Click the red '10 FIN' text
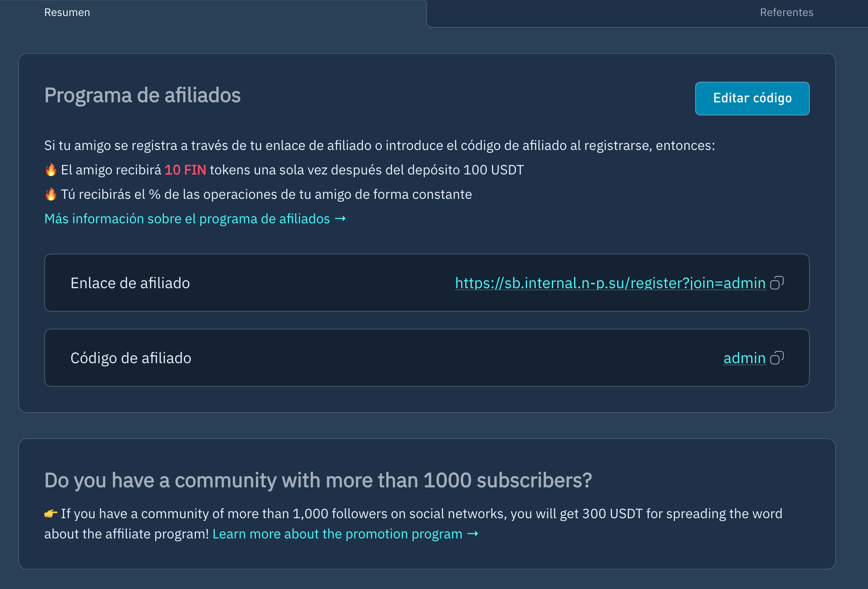The width and height of the screenshot is (868, 589). click(x=185, y=170)
